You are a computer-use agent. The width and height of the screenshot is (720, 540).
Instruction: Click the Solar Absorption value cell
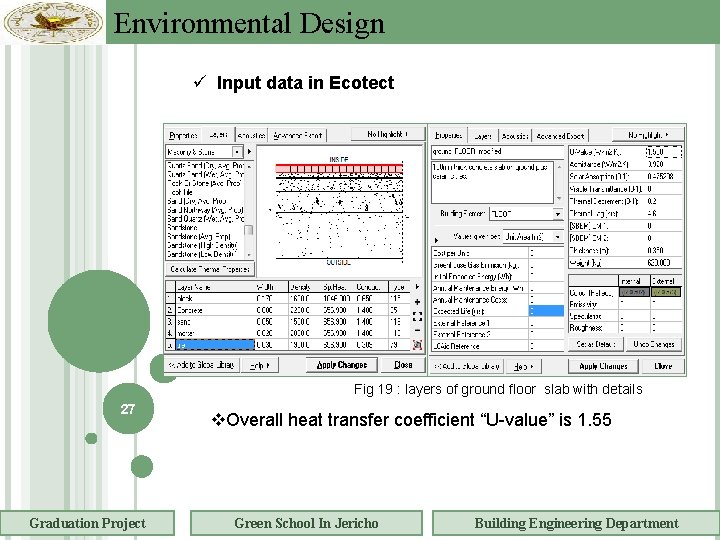tap(664, 176)
